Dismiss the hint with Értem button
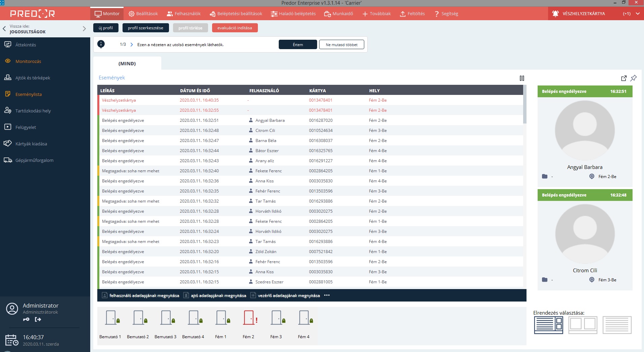The image size is (644, 352). 298,44
